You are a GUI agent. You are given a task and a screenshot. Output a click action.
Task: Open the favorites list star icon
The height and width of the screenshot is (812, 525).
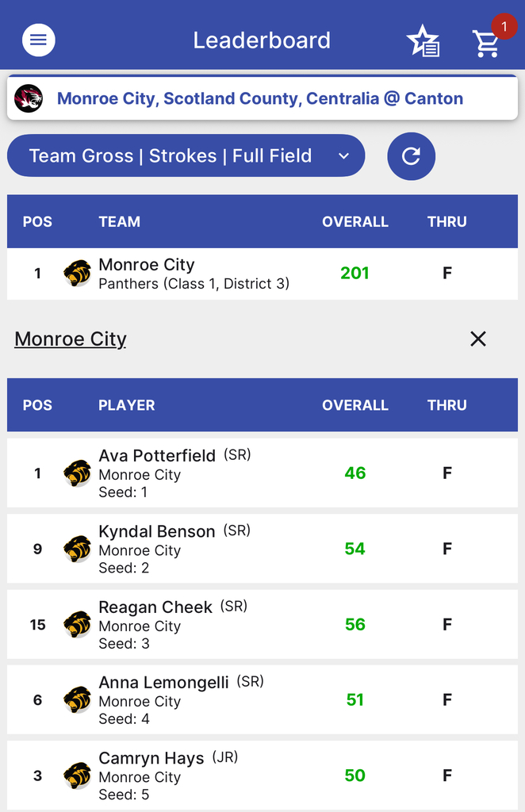(423, 41)
